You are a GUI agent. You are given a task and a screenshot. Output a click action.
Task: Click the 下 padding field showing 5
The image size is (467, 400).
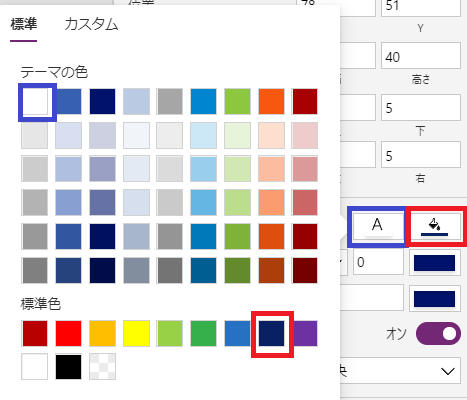[x=421, y=108]
